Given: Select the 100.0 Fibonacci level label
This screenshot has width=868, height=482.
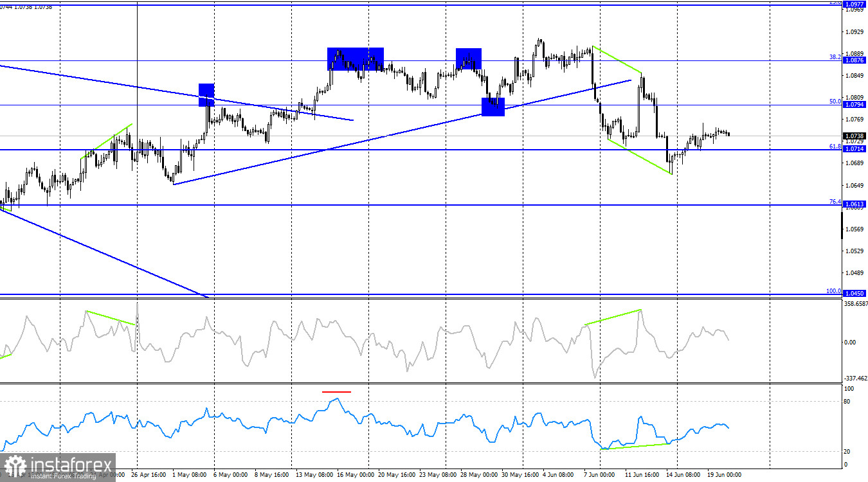Looking at the screenshot, I should pyautogui.click(x=833, y=290).
